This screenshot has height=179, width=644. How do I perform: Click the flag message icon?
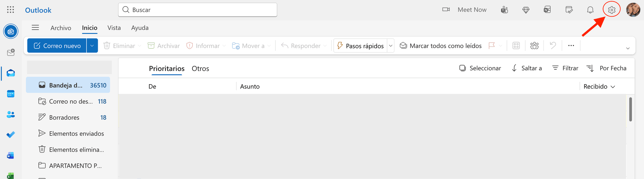(492, 46)
